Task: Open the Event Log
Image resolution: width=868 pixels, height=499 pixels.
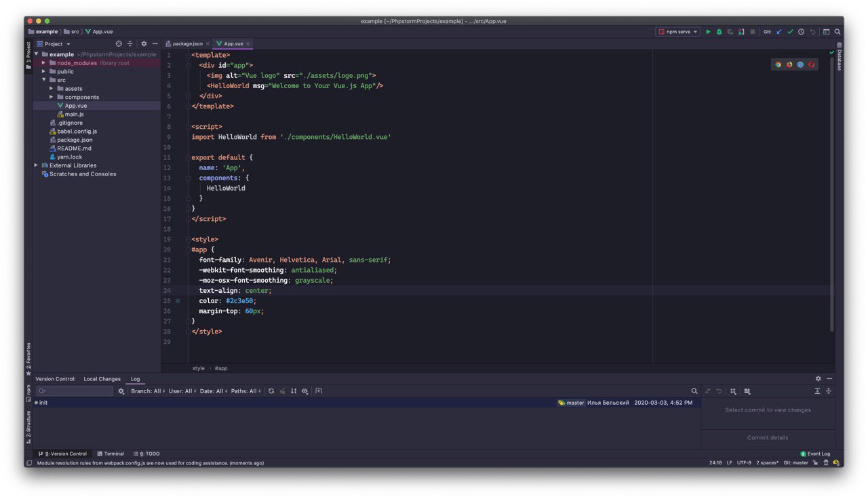Action: [815, 454]
